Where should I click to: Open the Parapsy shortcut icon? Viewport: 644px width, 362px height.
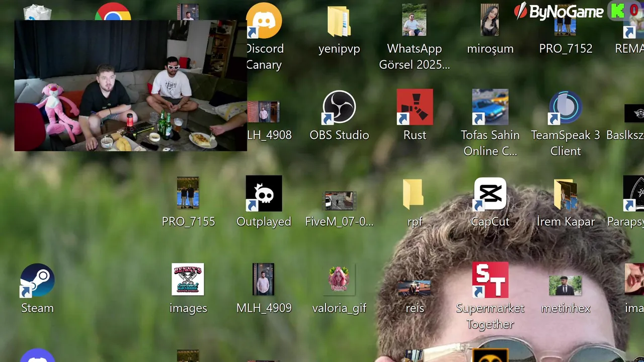click(634, 194)
